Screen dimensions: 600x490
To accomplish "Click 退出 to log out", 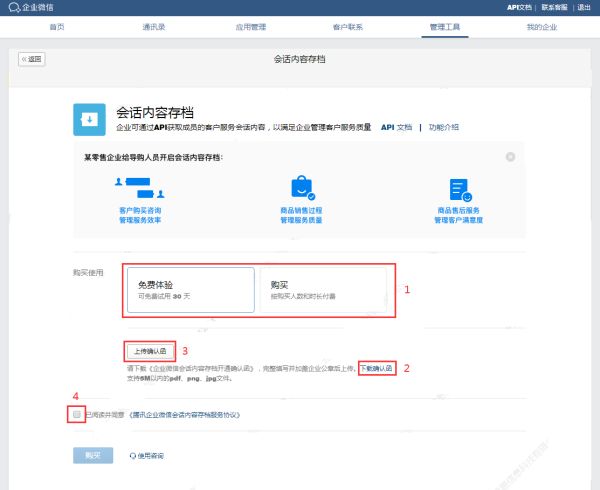I will point(584,7).
